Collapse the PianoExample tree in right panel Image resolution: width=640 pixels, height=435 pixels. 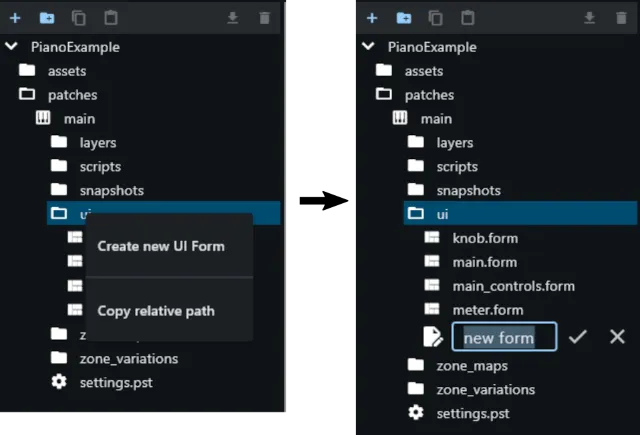(368, 47)
